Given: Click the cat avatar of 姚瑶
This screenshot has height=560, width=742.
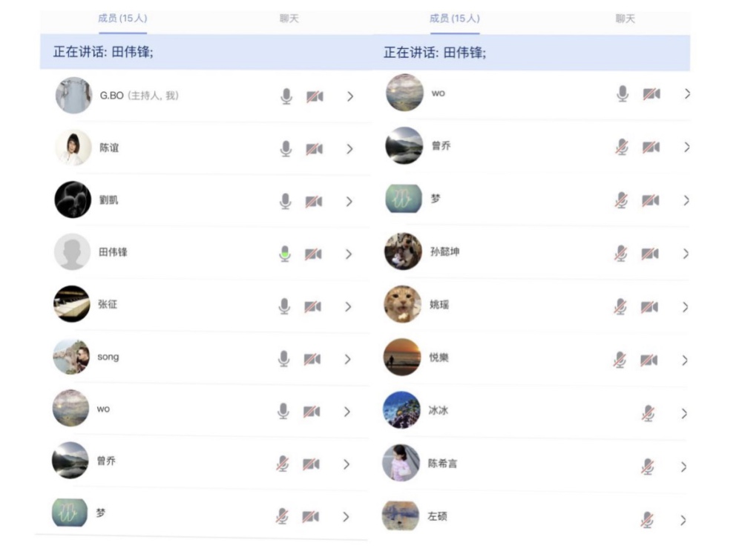Looking at the screenshot, I should (402, 304).
